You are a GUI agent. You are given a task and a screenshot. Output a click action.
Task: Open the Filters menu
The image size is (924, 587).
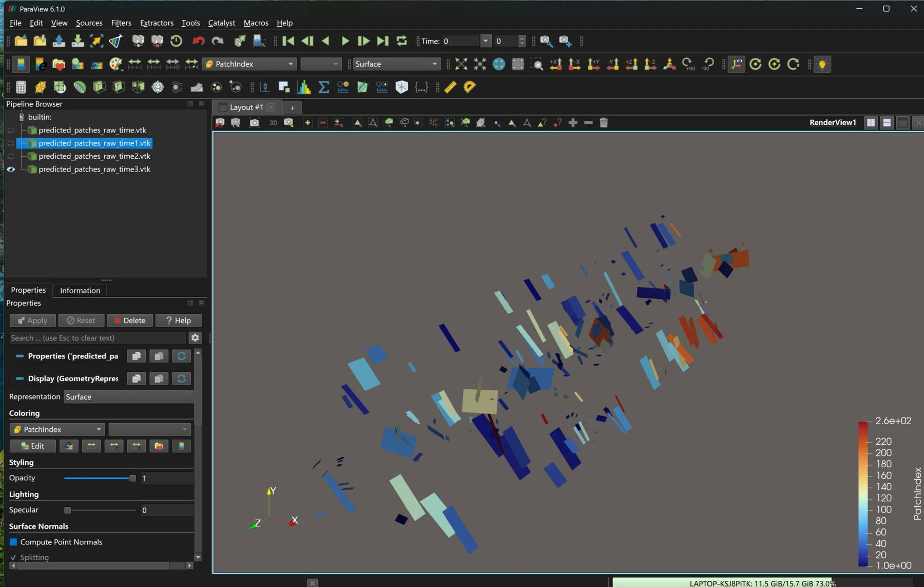[121, 23]
